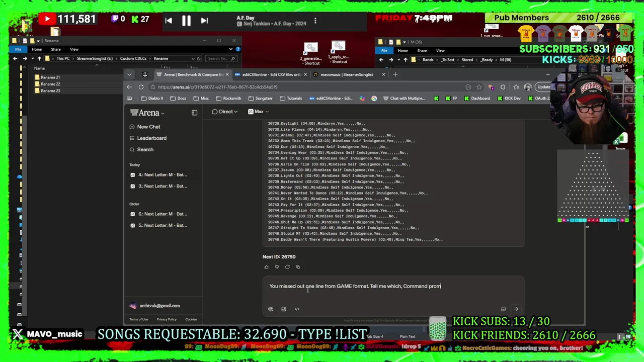Open chat '4: Next Letter: M - Bat...'
This screenshot has width=644, height=362.
[x=163, y=175]
